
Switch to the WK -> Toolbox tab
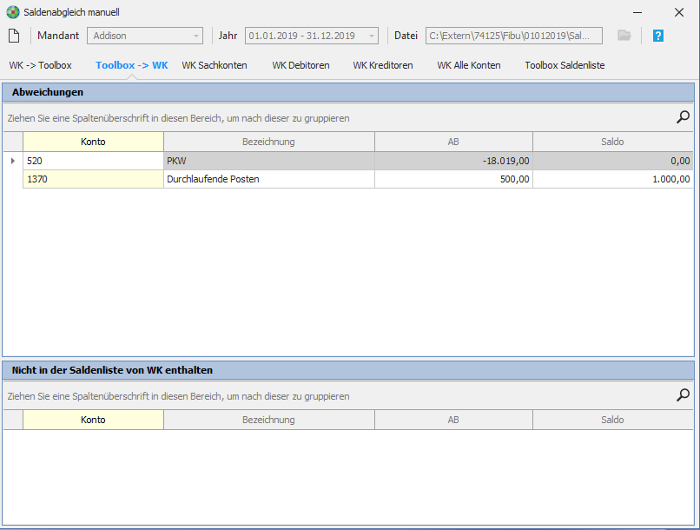click(x=40, y=65)
